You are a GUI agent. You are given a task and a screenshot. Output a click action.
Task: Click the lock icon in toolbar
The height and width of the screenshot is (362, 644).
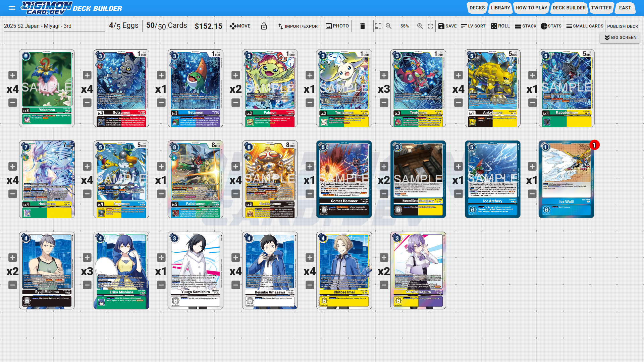click(x=264, y=26)
